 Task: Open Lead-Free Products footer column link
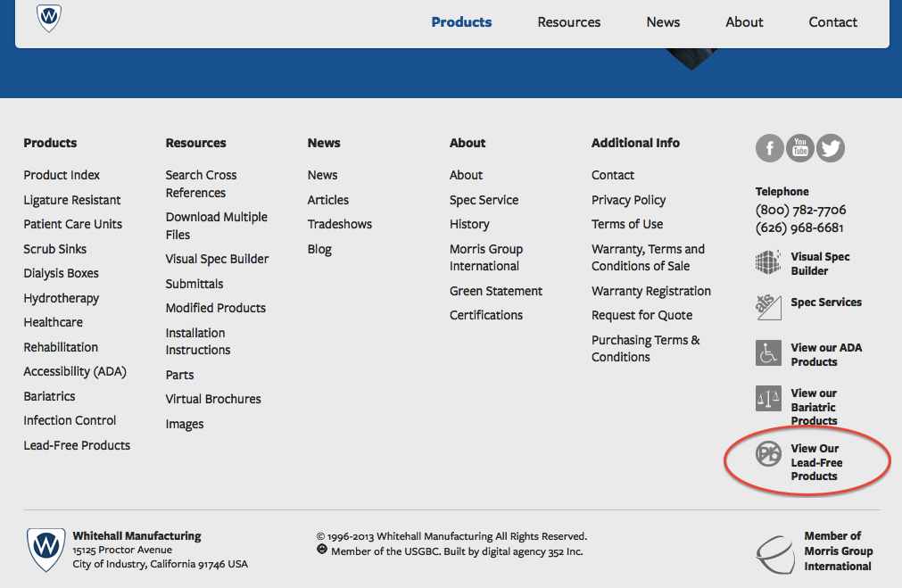[77, 445]
